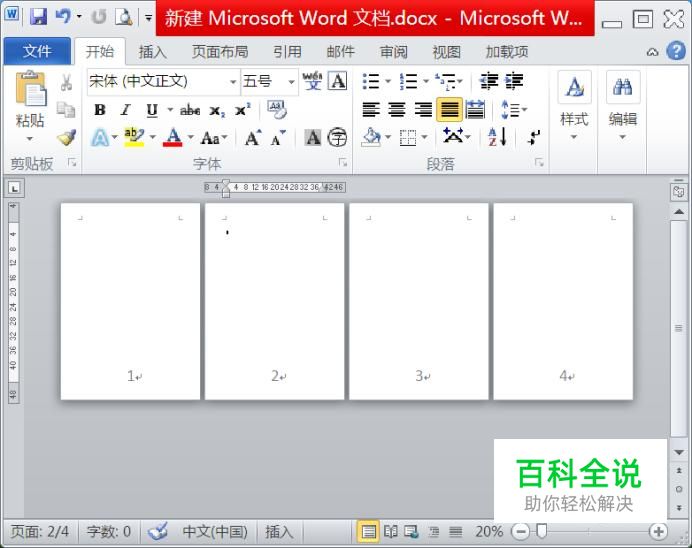
Task: Open the numbering library dropdown
Action: pos(426,81)
